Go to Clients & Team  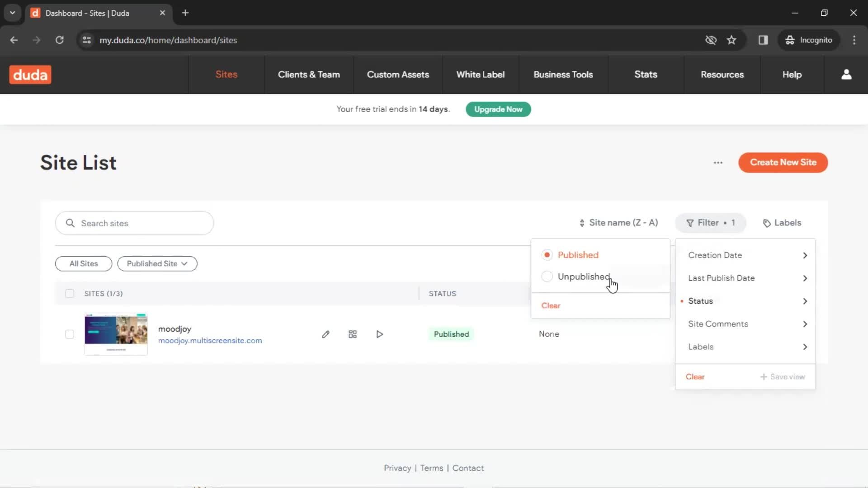pos(309,75)
